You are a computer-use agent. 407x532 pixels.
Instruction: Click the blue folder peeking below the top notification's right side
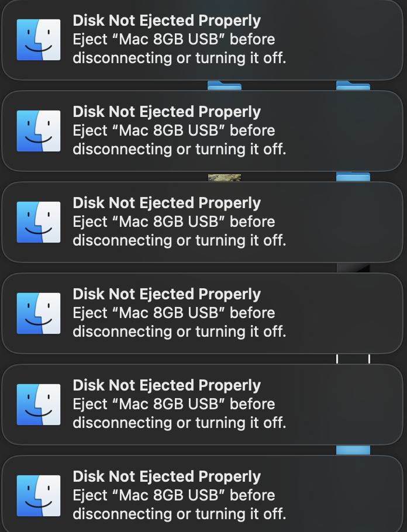(x=353, y=86)
